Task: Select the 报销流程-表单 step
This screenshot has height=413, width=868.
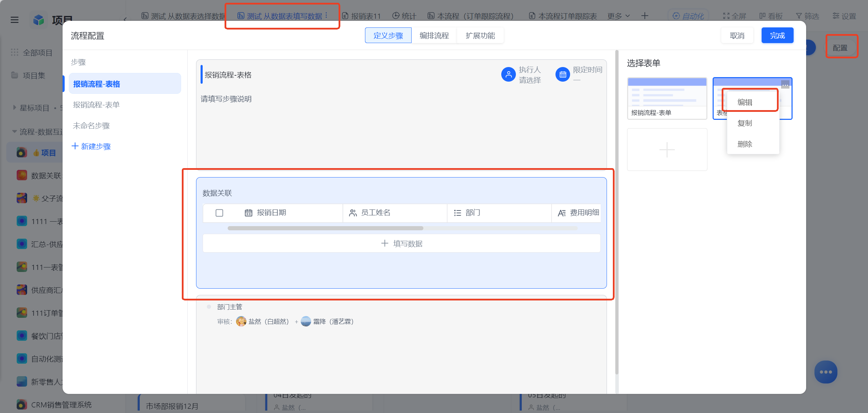Action: click(125, 105)
